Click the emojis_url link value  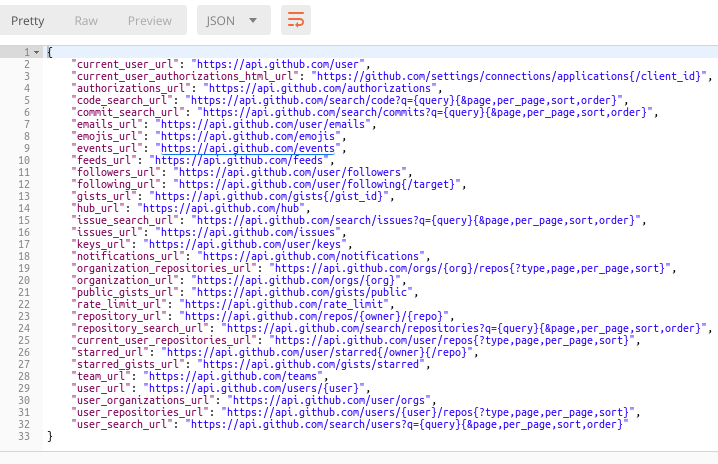coord(258,136)
